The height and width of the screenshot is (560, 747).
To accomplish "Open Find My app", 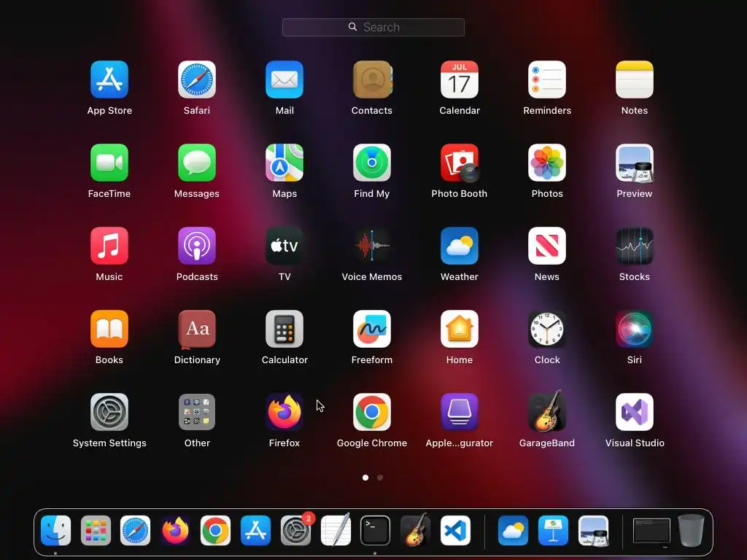I will [372, 163].
